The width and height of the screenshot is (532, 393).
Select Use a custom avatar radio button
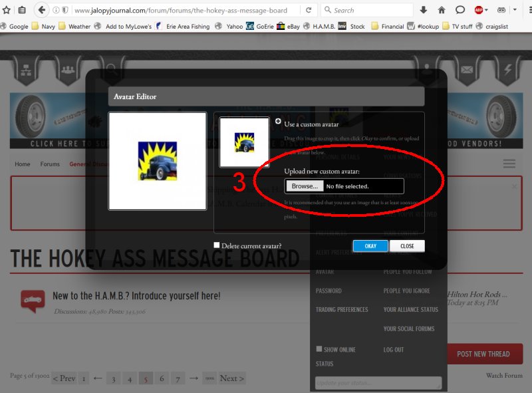[278, 121]
